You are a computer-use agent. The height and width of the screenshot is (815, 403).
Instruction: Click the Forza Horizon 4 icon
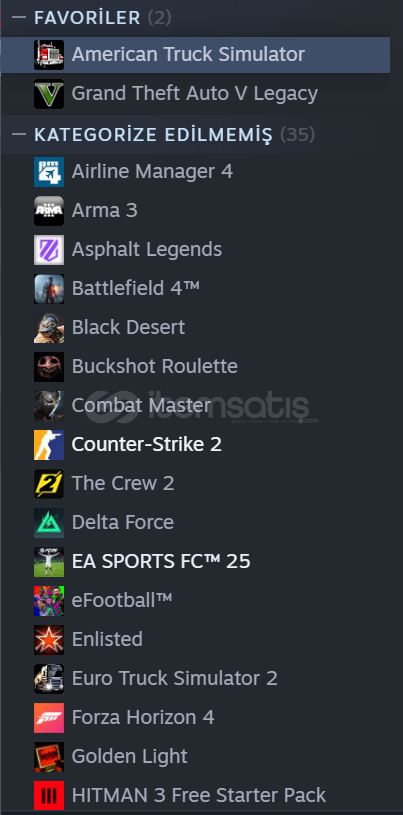[x=49, y=717]
